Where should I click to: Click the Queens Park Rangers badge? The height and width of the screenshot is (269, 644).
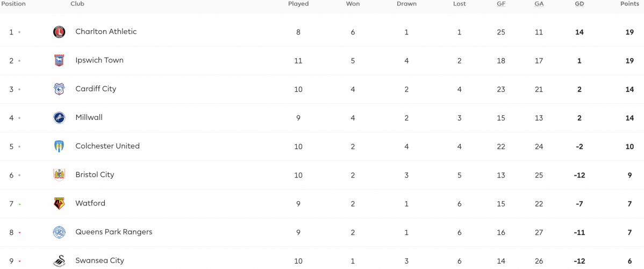59,232
